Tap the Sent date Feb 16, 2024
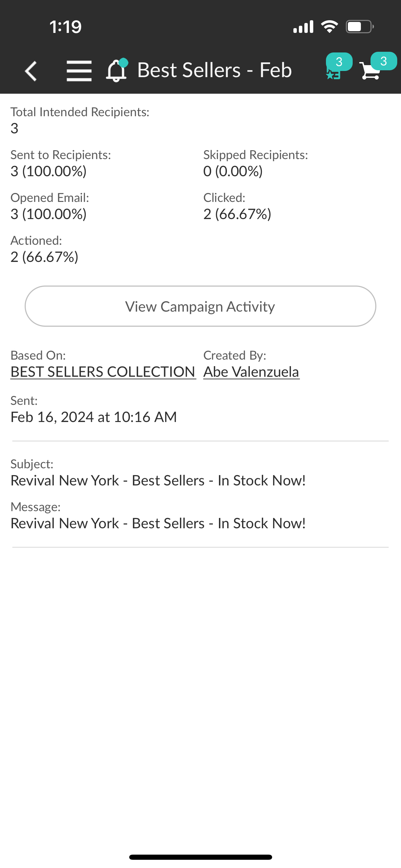 [x=94, y=417]
